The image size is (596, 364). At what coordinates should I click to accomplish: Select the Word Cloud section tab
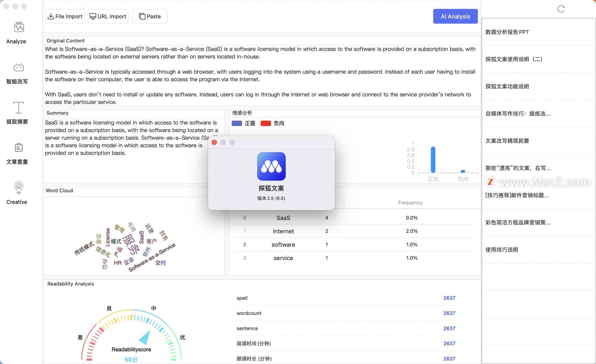pos(60,190)
